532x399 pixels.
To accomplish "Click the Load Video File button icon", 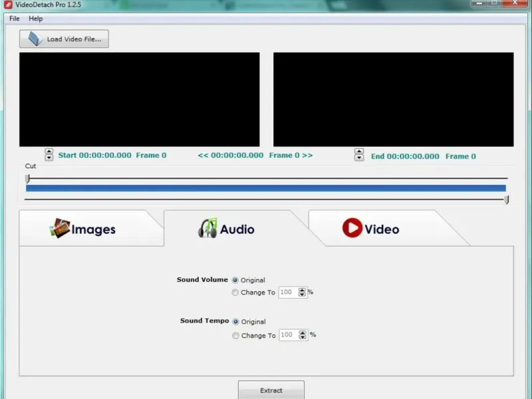I will [35, 39].
